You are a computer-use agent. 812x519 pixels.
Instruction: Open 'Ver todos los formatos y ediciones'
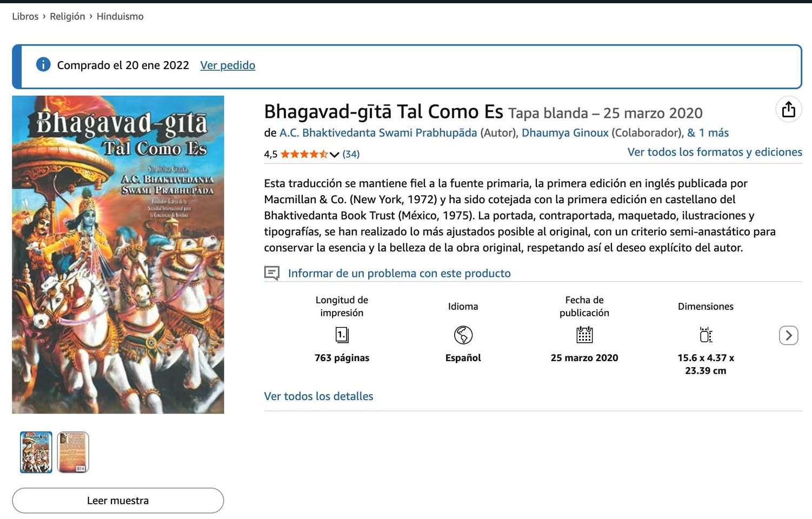[715, 152]
